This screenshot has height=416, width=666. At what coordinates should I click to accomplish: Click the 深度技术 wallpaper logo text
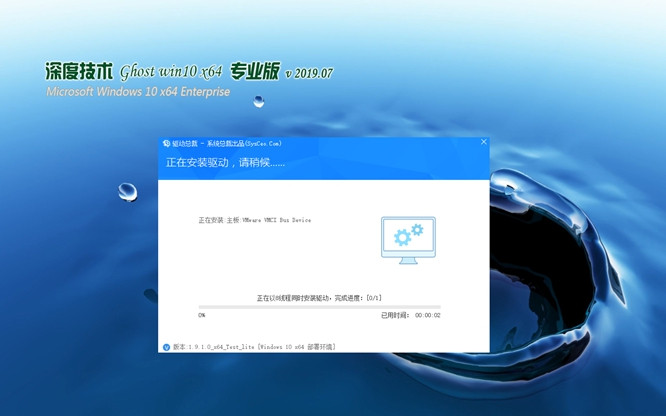point(79,71)
